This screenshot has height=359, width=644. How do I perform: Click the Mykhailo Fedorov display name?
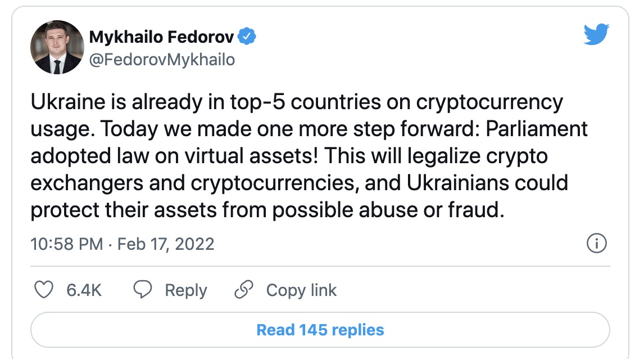(162, 37)
